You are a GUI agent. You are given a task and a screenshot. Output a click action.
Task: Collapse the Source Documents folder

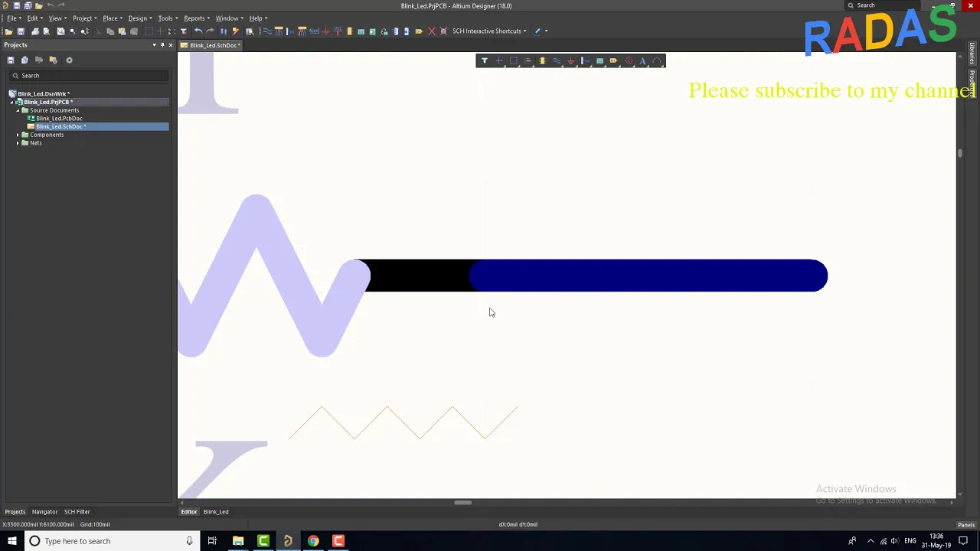click(x=18, y=110)
